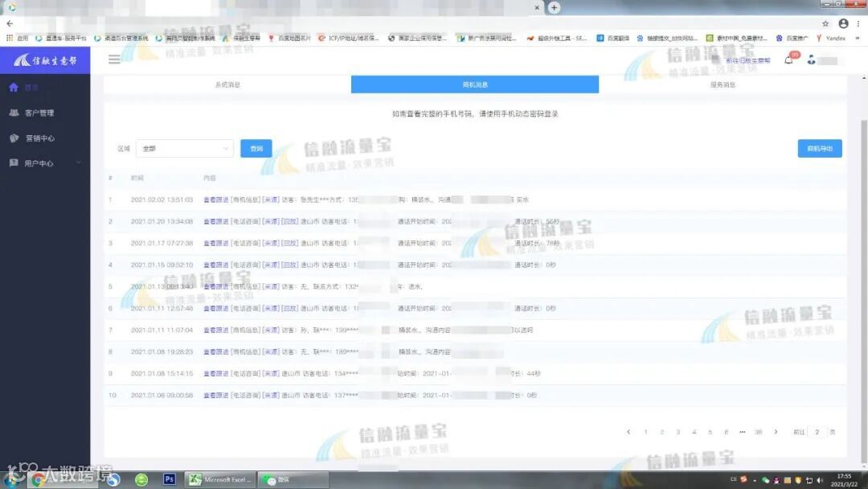868x489 pixels.
Task: Click the home icon in the sidebar
Action: [x=14, y=88]
